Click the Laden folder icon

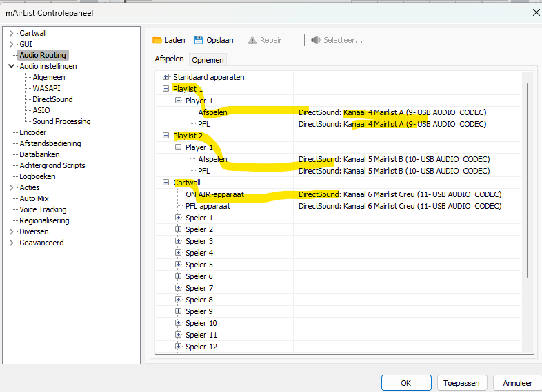(157, 40)
